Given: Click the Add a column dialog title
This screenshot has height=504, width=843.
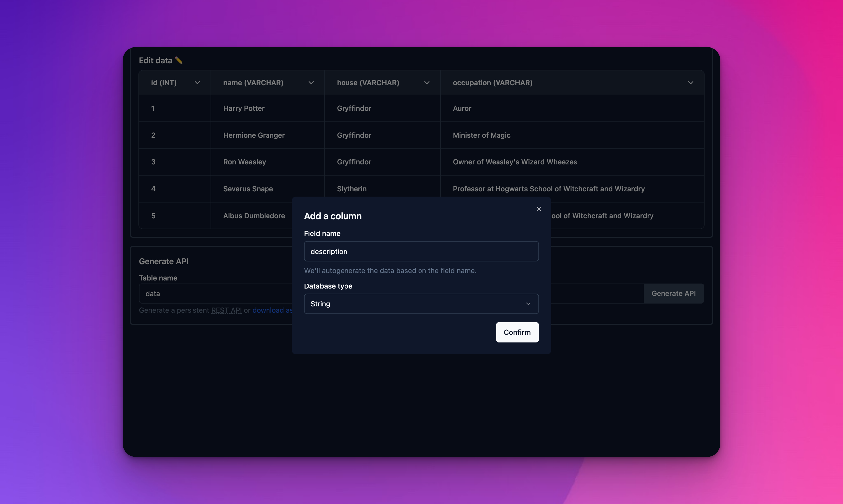Looking at the screenshot, I should click(333, 216).
